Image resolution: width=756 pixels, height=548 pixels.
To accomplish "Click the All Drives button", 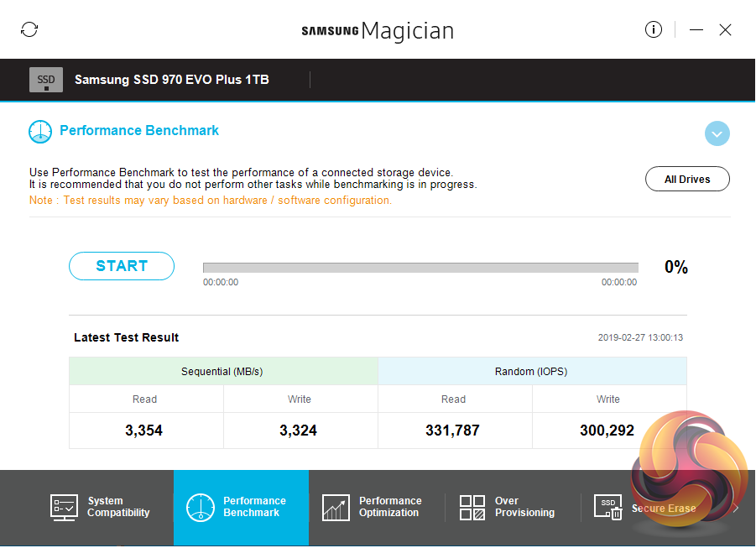I will coord(687,179).
